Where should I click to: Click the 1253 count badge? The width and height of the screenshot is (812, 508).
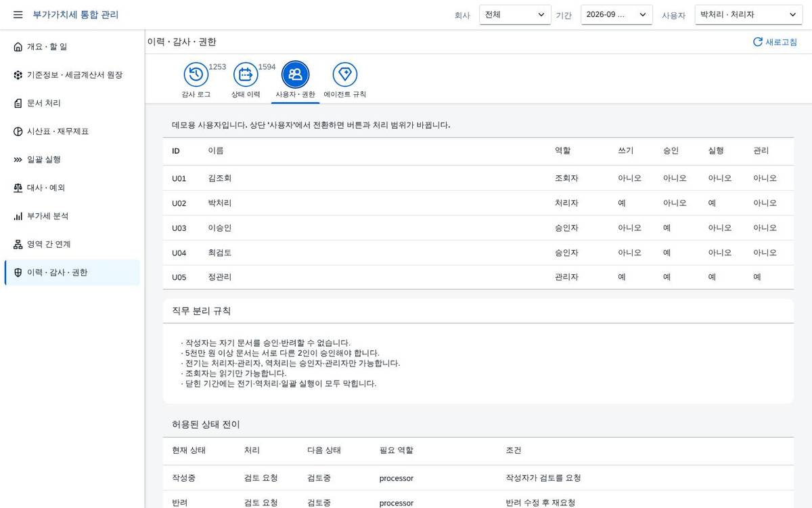tap(217, 67)
